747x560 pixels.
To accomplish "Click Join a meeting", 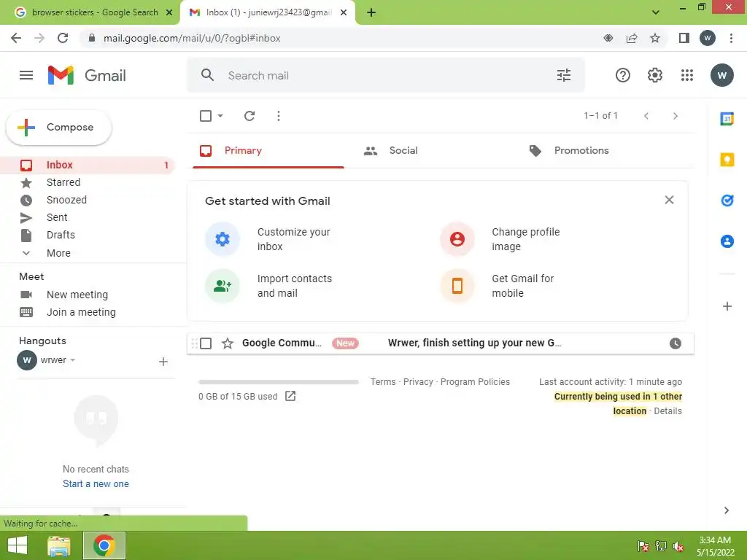I will [81, 312].
